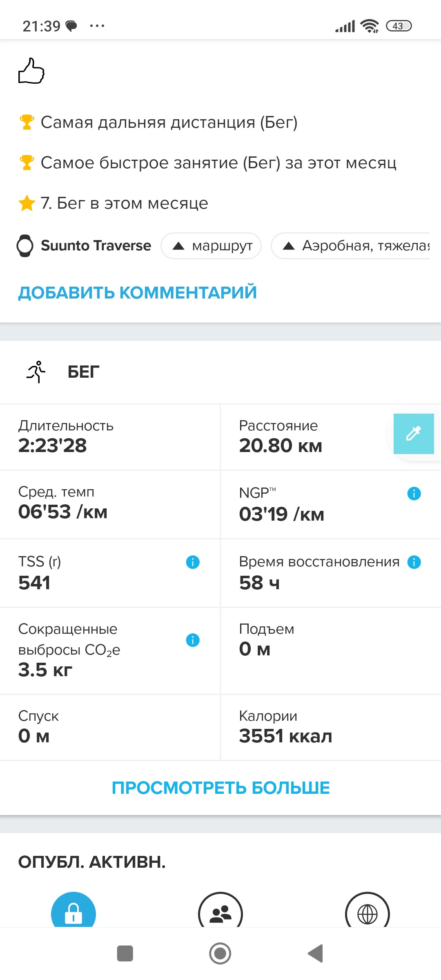441x980 pixels.
Task: Open Самая дальняя дистанция achievement
Action: point(158,122)
